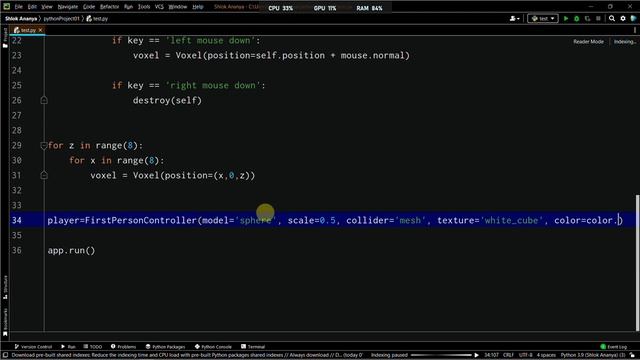640x360 pixels.
Task: Change CRLF line separator setting
Action: pos(508,355)
